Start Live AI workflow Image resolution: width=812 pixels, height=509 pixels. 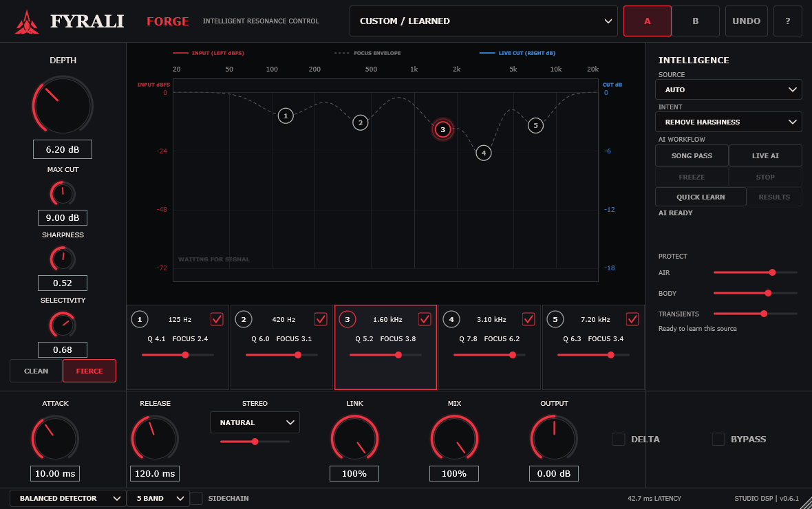point(765,156)
